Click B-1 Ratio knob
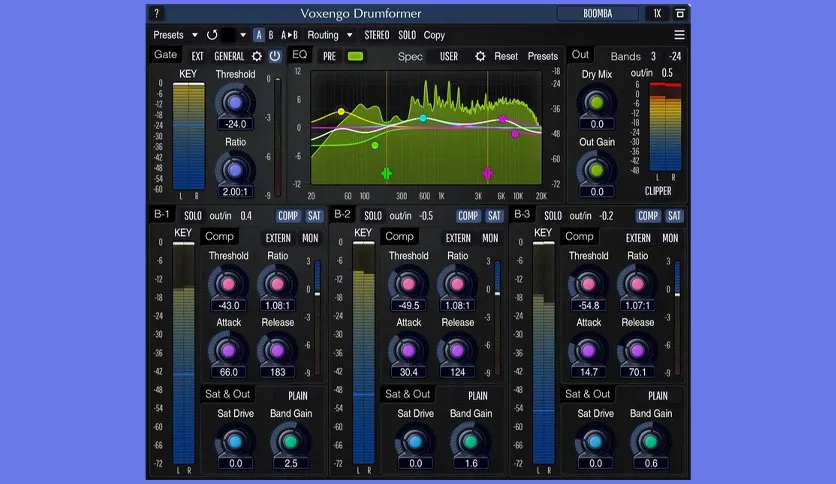The width and height of the screenshot is (836, 484). pos(277,284)
